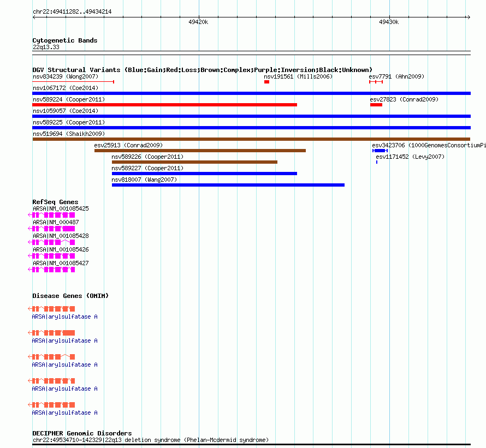Click the nsv834239 (Wong2007) loss variant line

click(x=73, y=82)
